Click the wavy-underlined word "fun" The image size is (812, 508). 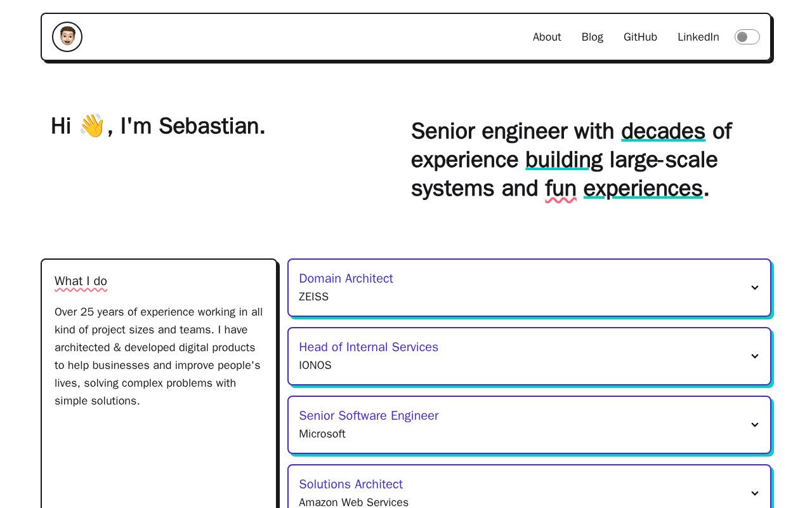tap(561, 189)
